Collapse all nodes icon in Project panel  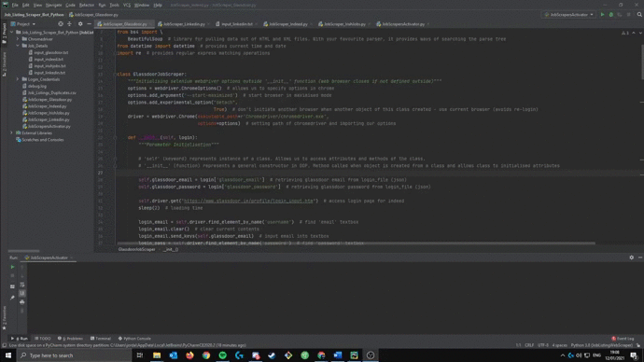click(69, 24)
